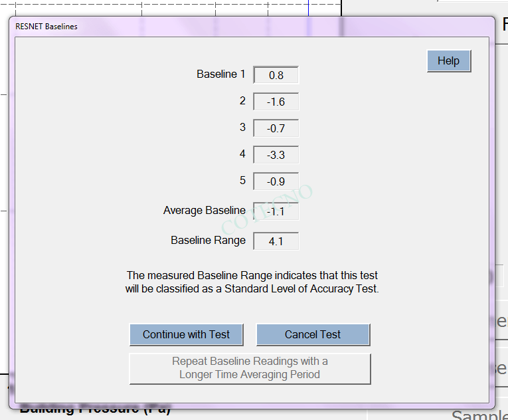This screenshot has width=508, height=420.
Task: Click the RESNET Baselines title bar
Action: coord(199,27)
